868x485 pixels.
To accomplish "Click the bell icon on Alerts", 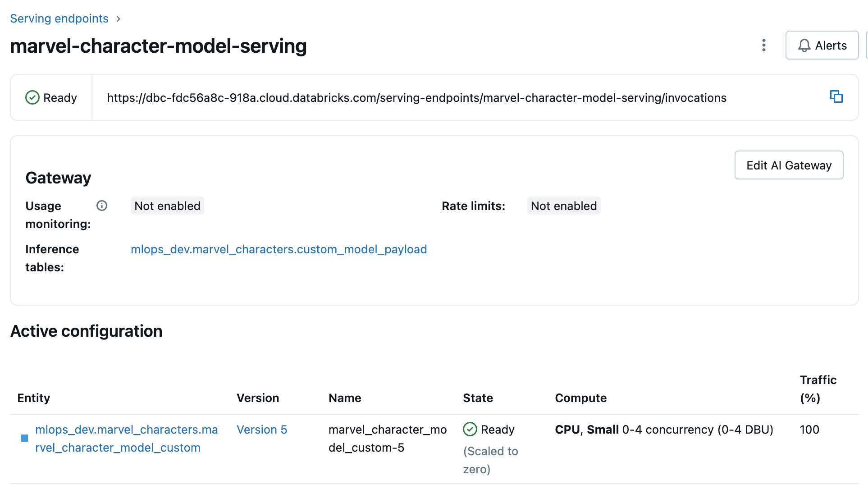I will [804, 46].
